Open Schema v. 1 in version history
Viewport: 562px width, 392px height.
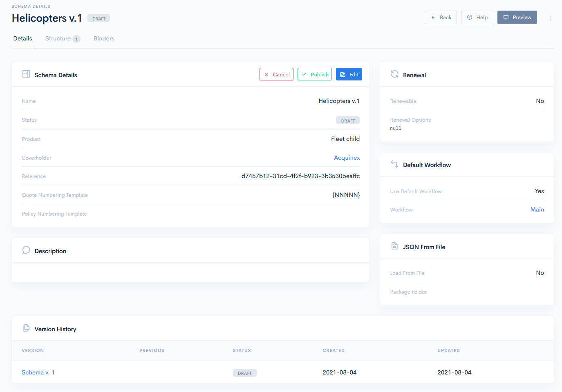(38, 372)
